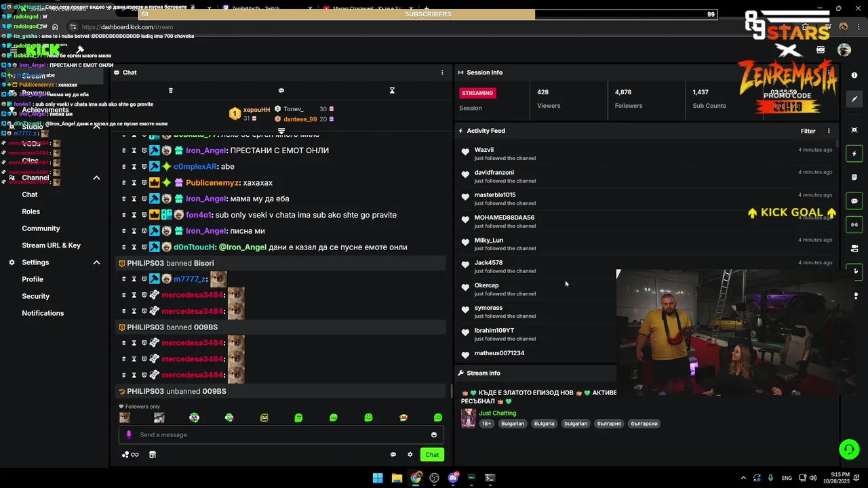Click the camera icon in the right rail
Image resolution: width=868 pixels, height=488 pixels.
click(854, 248)
